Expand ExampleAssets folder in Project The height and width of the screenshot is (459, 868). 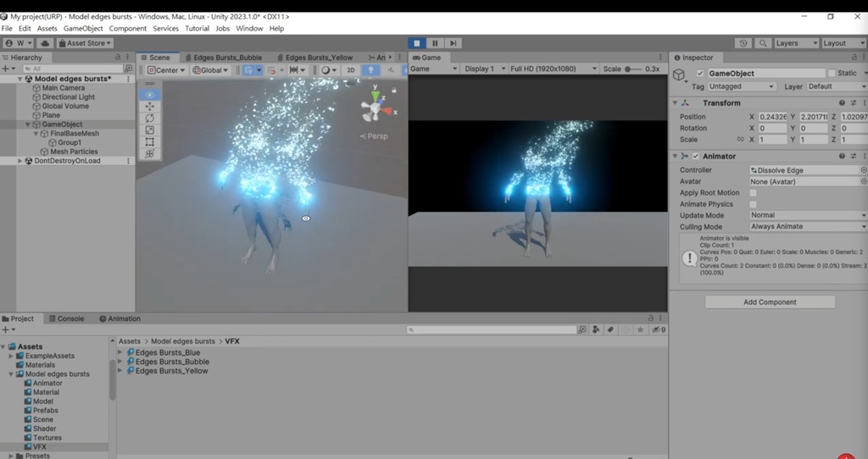click(11, 357)
